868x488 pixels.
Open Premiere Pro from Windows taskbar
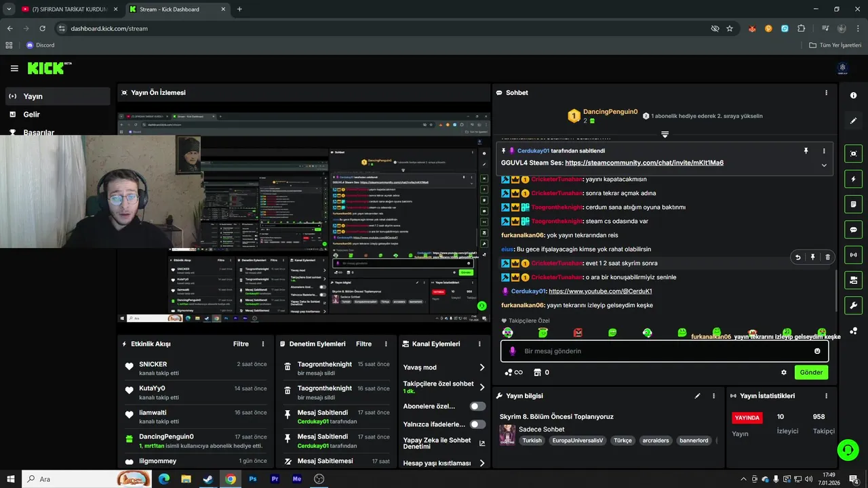(275, 479)
